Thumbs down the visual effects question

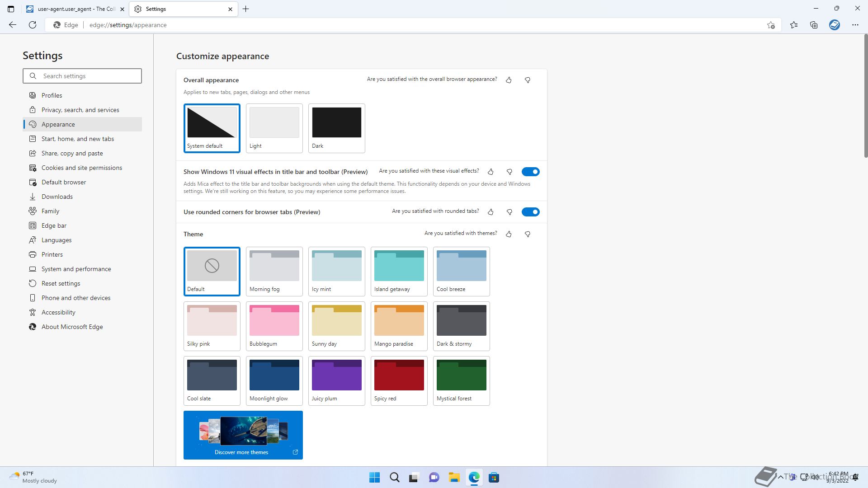509,172
